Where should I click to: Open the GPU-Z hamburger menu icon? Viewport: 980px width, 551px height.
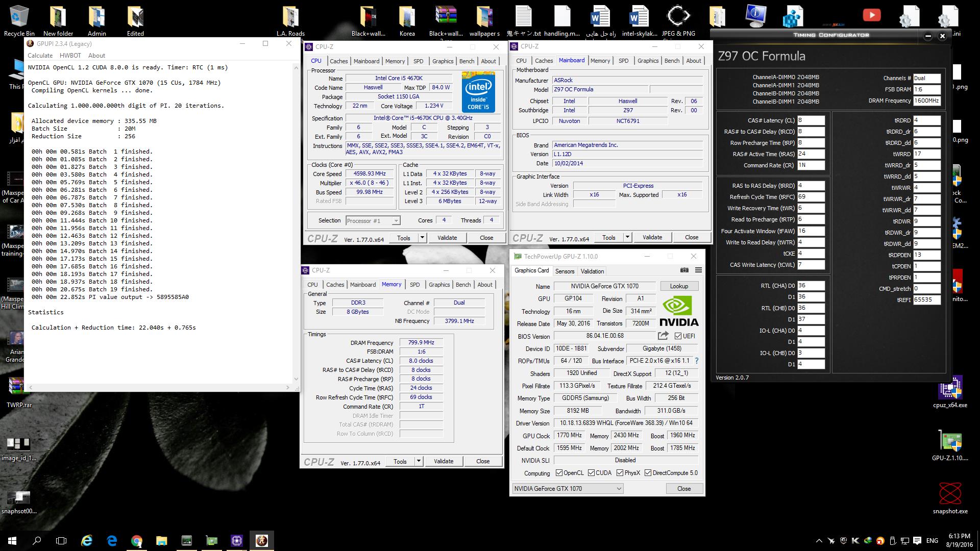pos(698,270)
